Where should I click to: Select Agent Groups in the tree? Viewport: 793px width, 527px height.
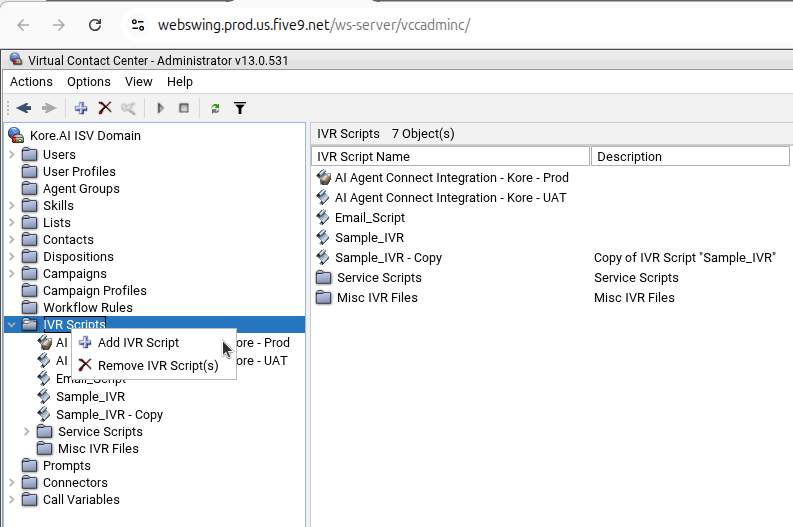click(81, 189)
